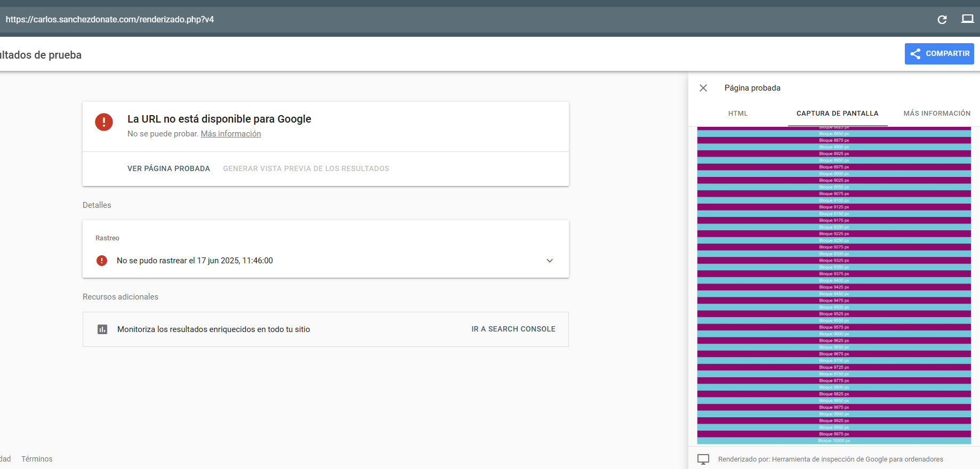Click the red error icon beside URL status

pyautogui.click(x=104, y=122)
